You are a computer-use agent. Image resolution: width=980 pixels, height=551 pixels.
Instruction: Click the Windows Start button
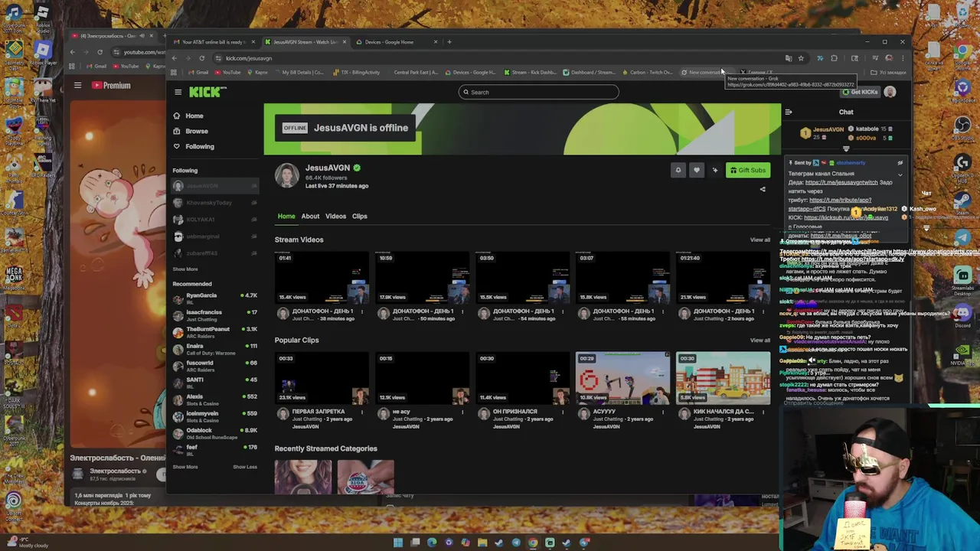[x=398, y=543]
